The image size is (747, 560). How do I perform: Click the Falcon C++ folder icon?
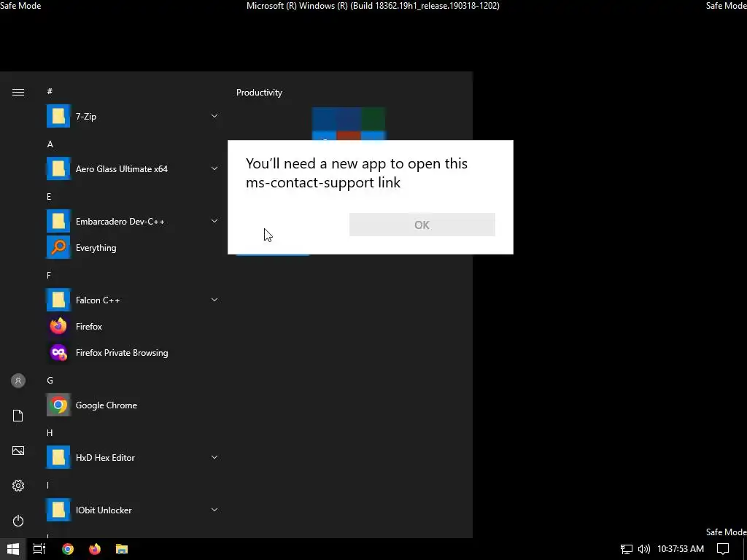tap(58, 300)
